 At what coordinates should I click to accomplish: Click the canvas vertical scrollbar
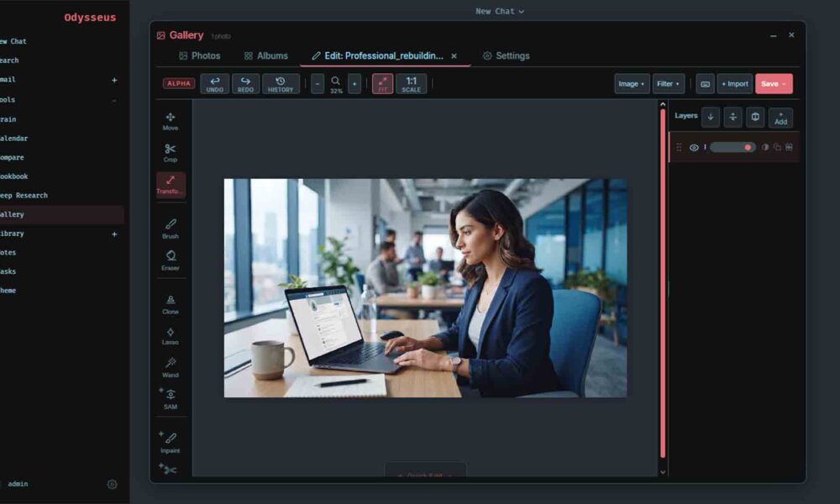(663, 283)
